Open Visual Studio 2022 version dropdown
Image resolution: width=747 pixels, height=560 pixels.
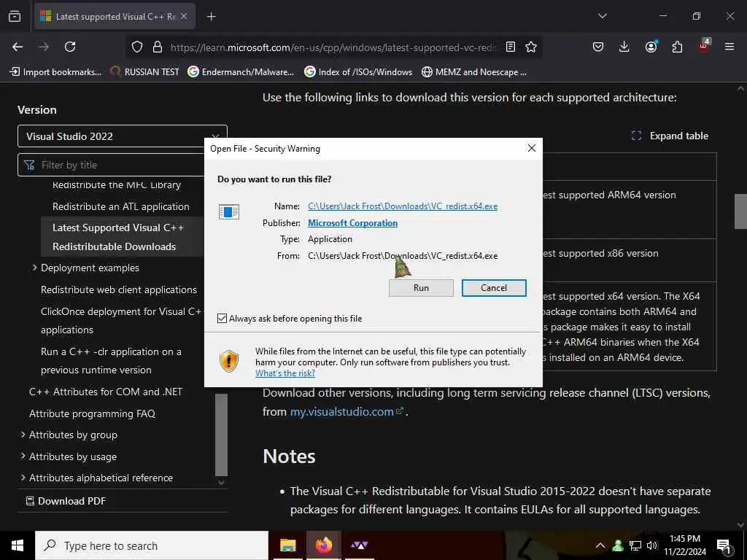click(122, 136)
